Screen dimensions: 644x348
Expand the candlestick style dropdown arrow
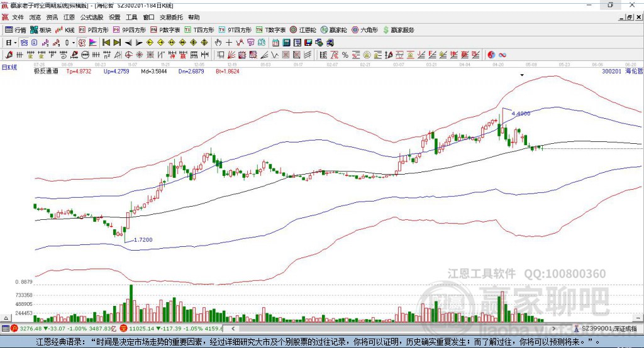[74, 43]
